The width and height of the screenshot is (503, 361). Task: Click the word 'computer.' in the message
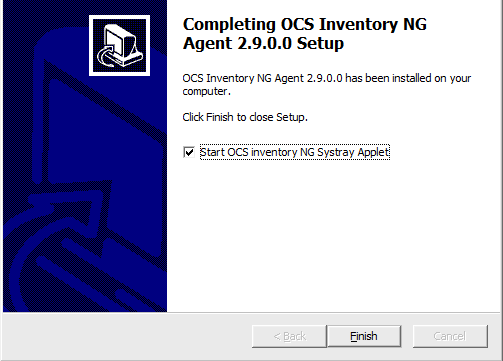(206, 91)
